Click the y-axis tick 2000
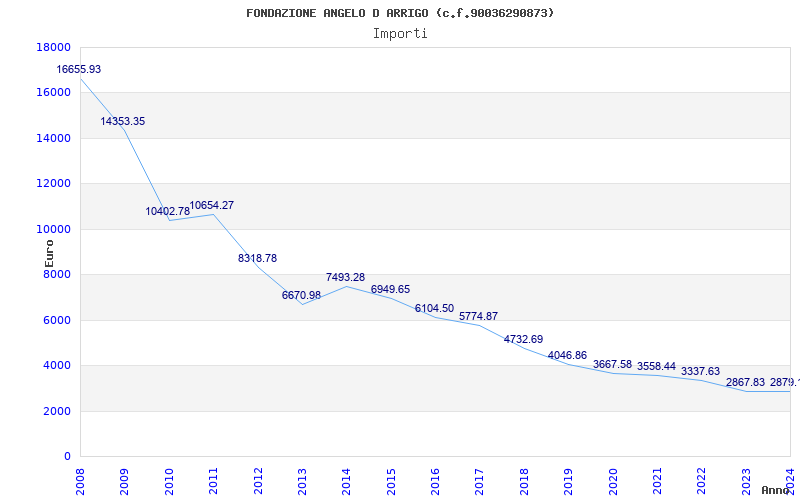The image size is (800, 500). point(56,411)
